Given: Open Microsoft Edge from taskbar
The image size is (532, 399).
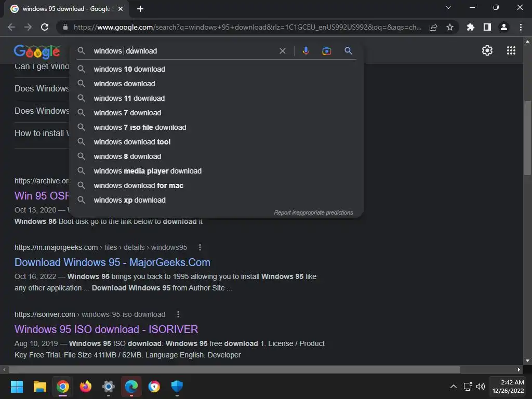Looking at the screenshot, I should coord(131,387).
